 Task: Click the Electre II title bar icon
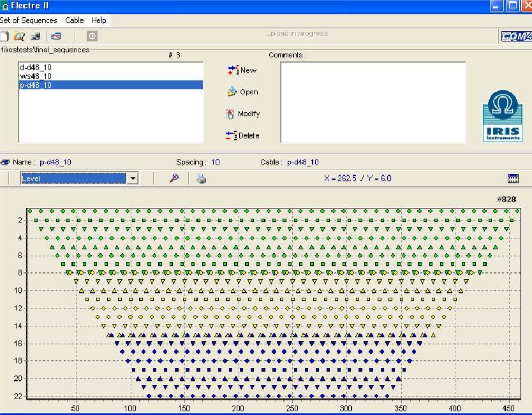tap(4, 6)
